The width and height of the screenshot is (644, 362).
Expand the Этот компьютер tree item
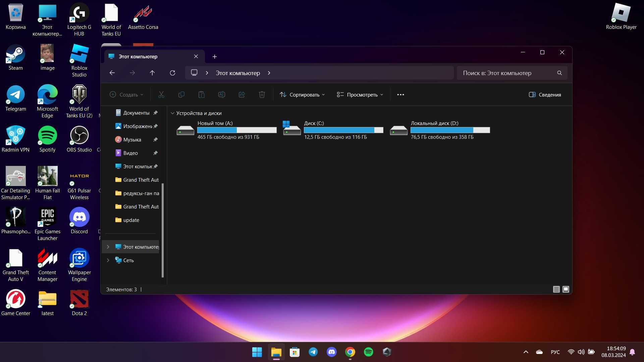(x=107, y=247)
